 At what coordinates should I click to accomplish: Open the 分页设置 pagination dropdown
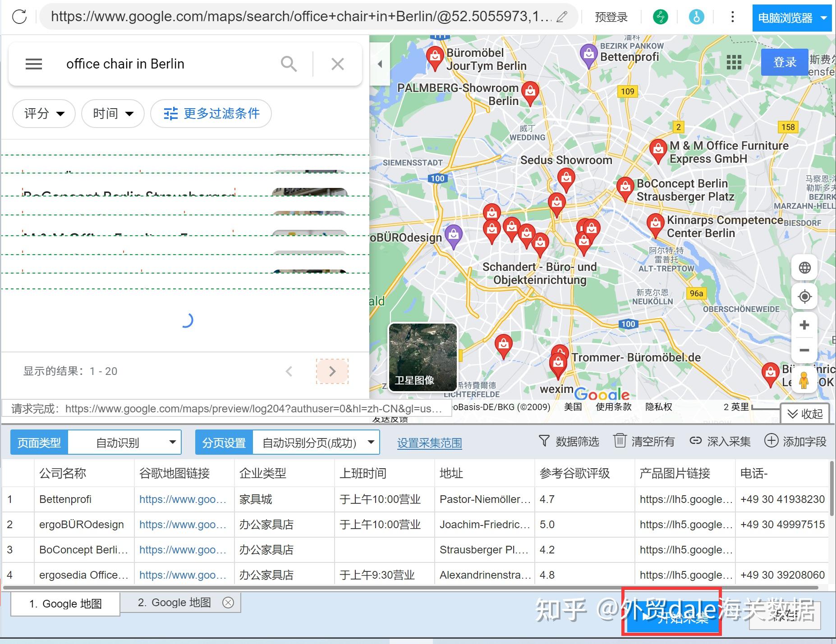(x=316, y=443)
